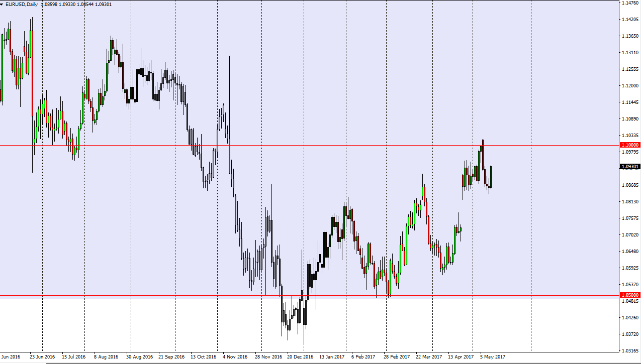The width and height of the screenshot is (641, 364).
Task: Click the price axis area on the right
Action: [x=629, y=226]
